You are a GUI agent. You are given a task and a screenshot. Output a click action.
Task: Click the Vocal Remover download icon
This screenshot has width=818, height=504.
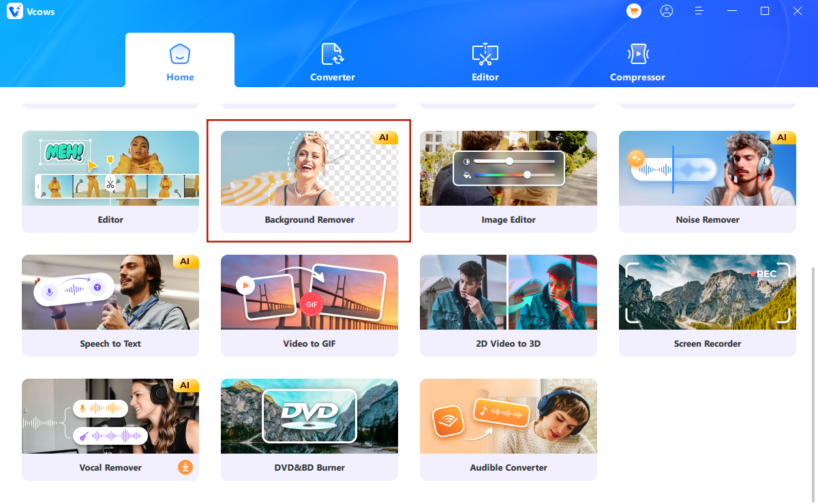[x=185, y=467]
